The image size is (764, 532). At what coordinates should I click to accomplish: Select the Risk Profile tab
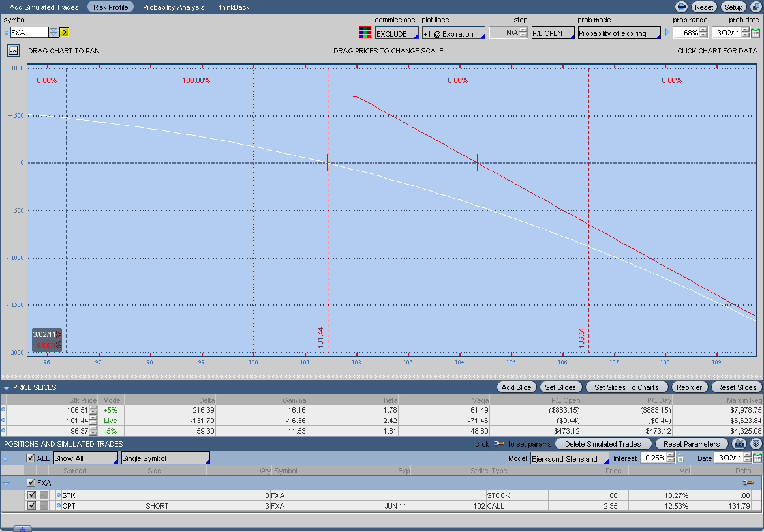(x=111, y=7)
